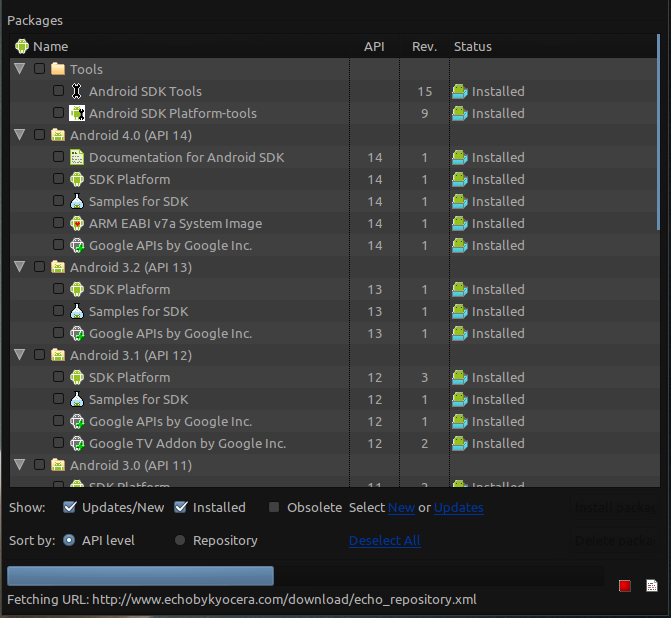
Task: Open the log window icon at bottom right
Action: (x=652, y=585)
